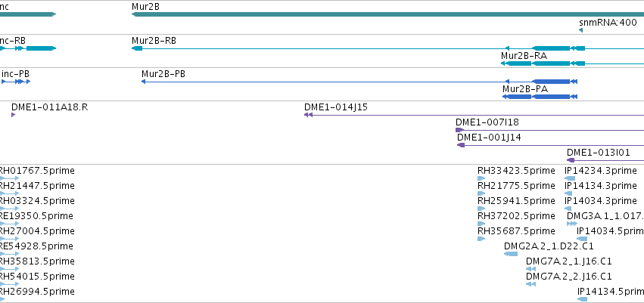Select EST IP14134.3prime
Screen dimensions: 644x303
(601, 186)
